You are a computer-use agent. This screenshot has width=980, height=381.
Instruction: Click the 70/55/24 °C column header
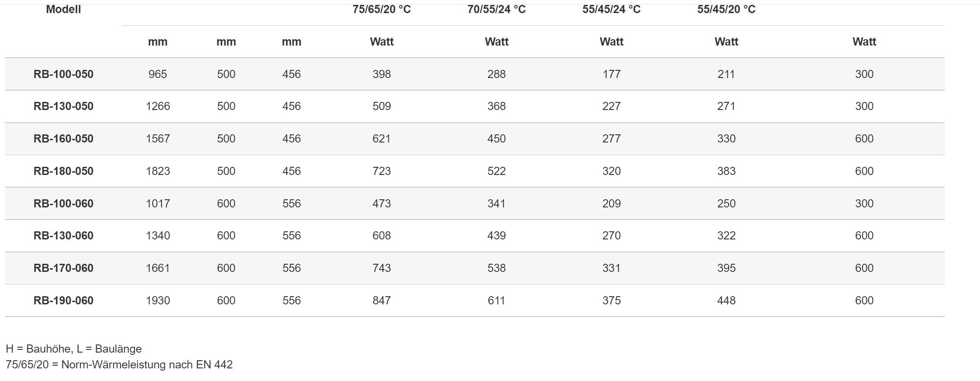point(497,9)
